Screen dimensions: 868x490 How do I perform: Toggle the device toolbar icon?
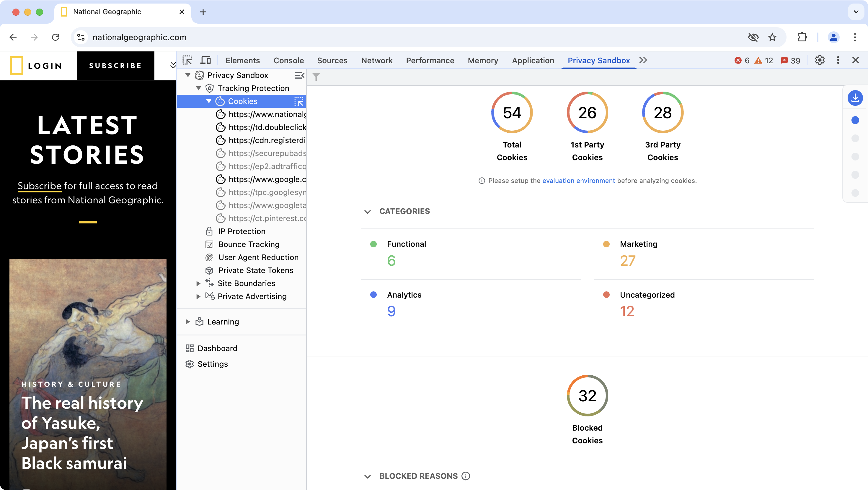pyautogui.click(x=205, y=60)
